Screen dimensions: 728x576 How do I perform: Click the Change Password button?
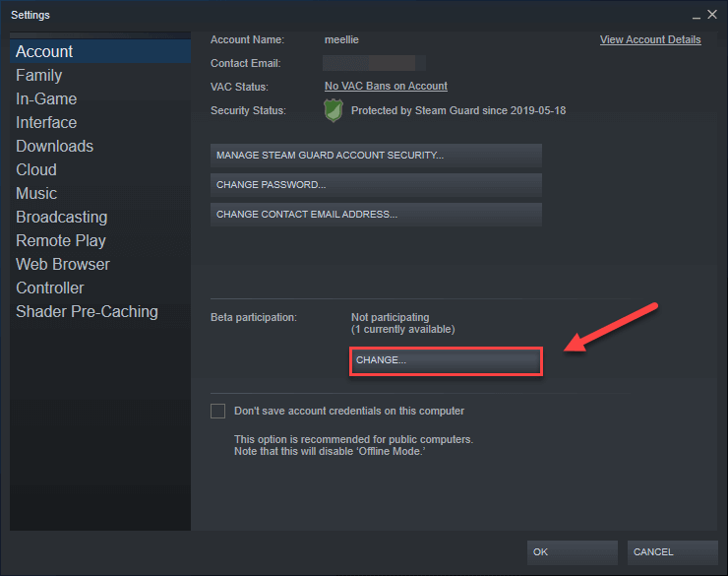pos(376,185)
